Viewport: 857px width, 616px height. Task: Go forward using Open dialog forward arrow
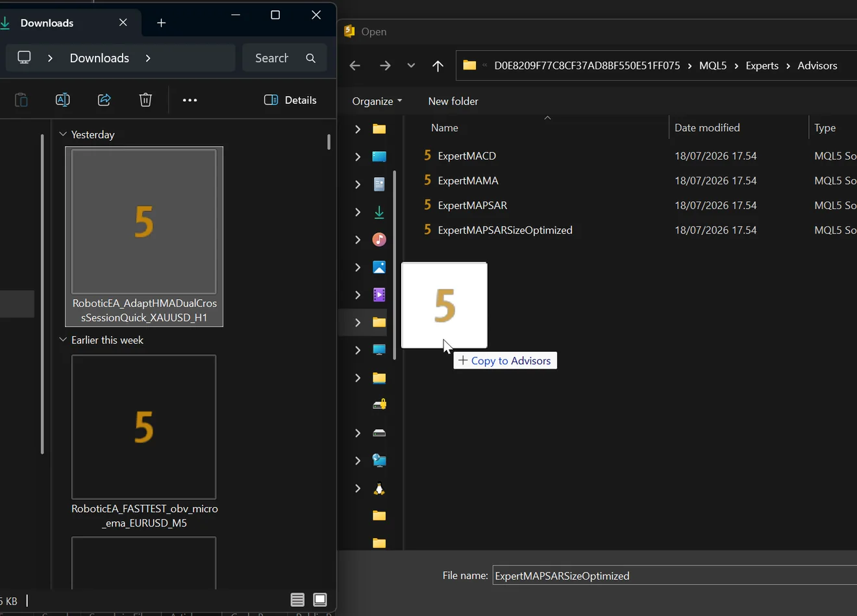coord(385,66)
